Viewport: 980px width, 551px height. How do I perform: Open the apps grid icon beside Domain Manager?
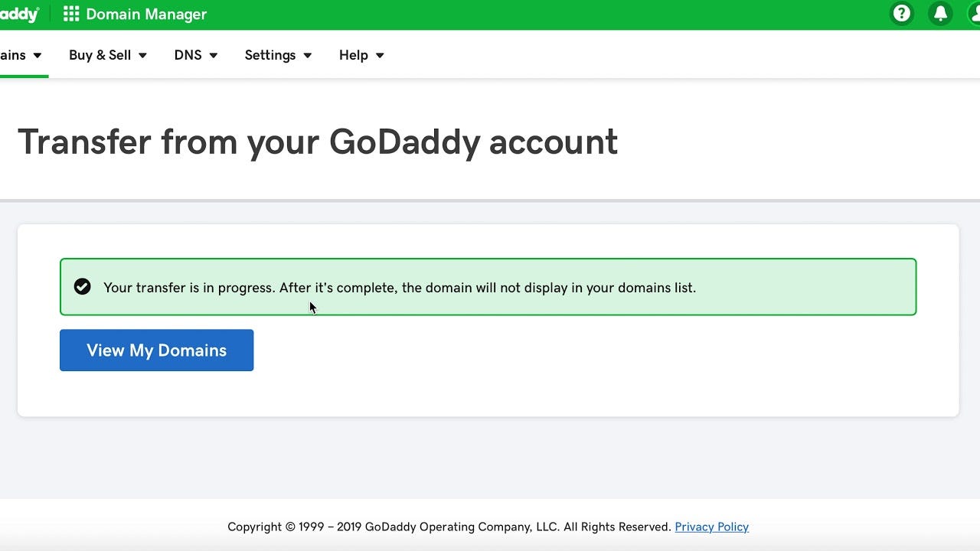(x=71, y=14)
